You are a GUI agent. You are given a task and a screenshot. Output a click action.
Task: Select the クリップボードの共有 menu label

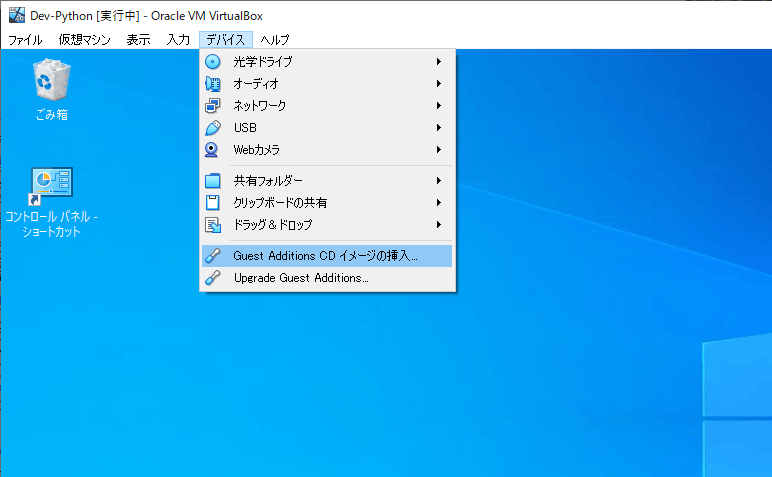280,202
